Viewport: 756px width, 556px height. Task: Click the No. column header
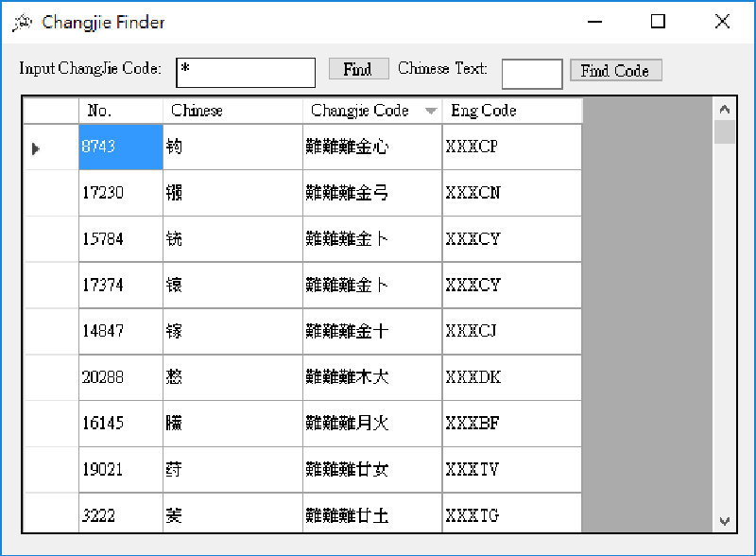(120, 111)
